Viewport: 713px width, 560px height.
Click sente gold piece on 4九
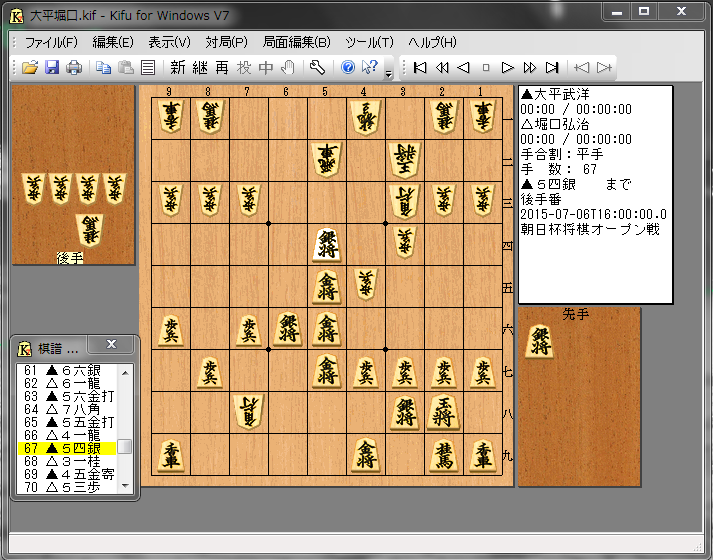click(366, 454)
